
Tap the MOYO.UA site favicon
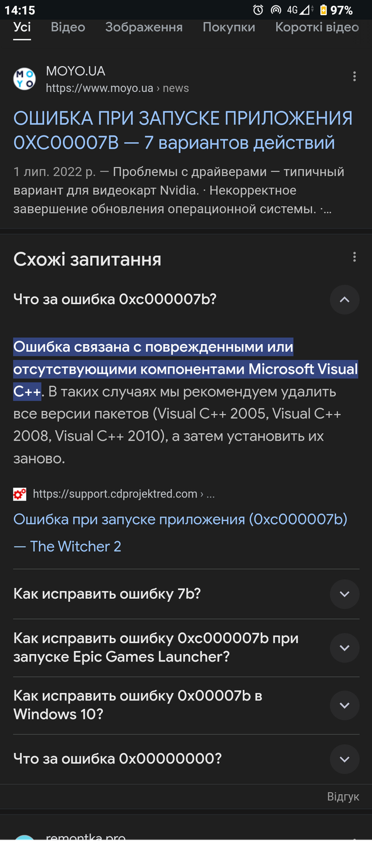pyautogui.click(x=24, y=78)
